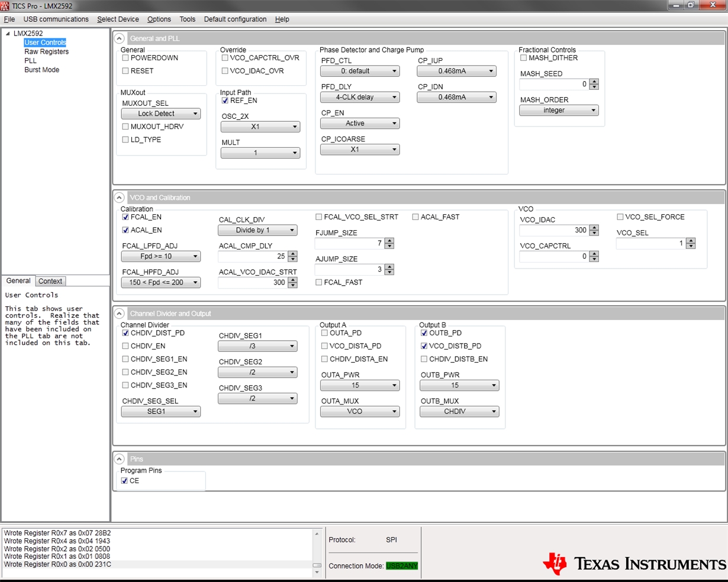The width and height of the screenshot is (728, 582).
Task: Enable the ACAL_FAST checkbox
Action: (x=415, y=217)
